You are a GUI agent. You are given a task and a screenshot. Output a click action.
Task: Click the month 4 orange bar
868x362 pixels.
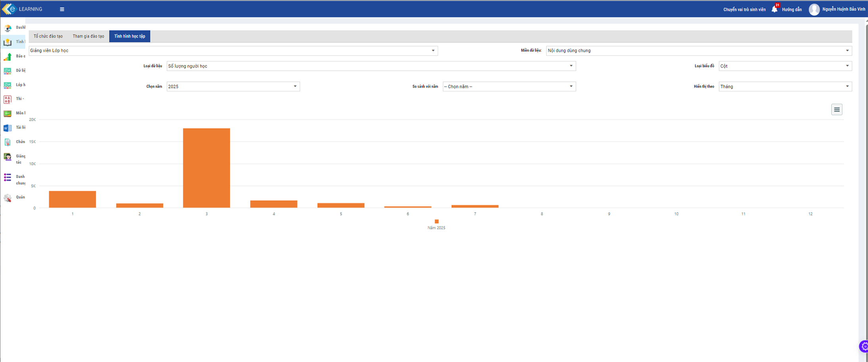(x=273, y=204)
